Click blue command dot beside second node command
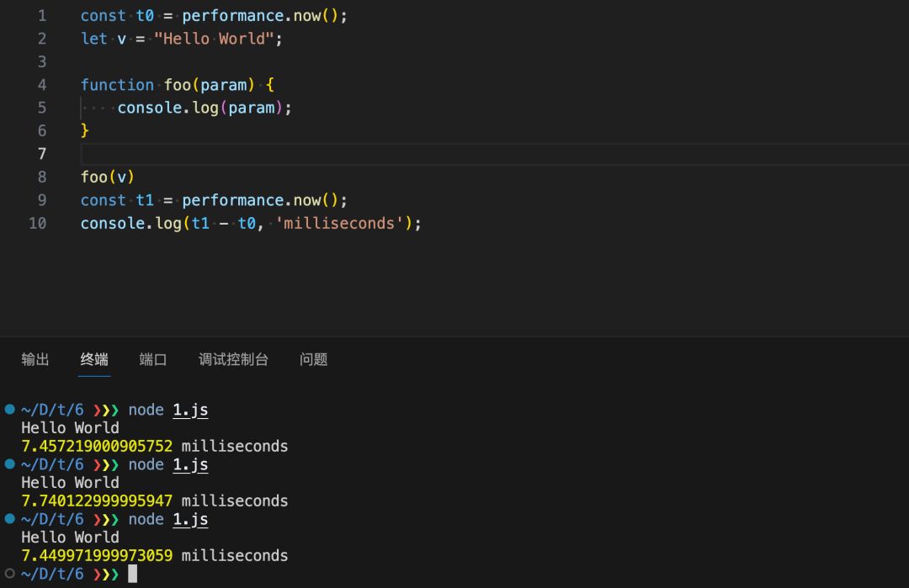Image resolution: width=909 pixels, height=588 pixels. coord(9,464)
